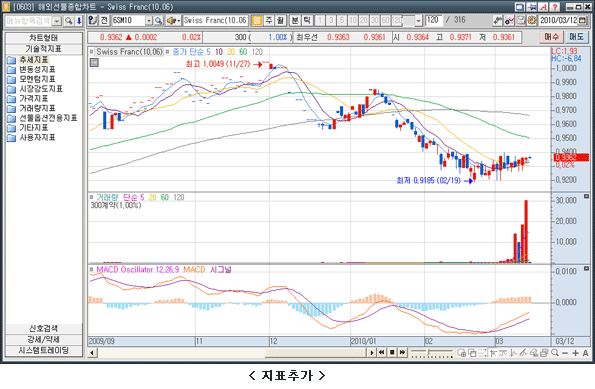The image size is (595, 389).
Task: Click the magnifier zoom icon in bottom toolbar
Action: tap(555, 353)
